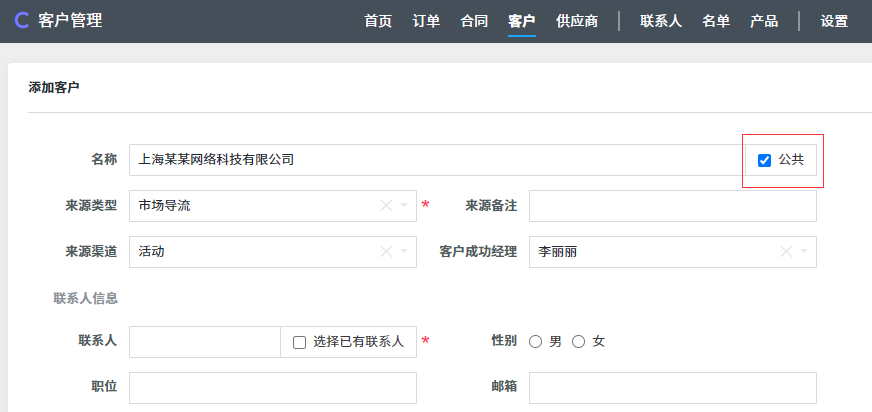
Task: Open the 客户成功经理 dropdown arrow
Action: pos(804,252)
